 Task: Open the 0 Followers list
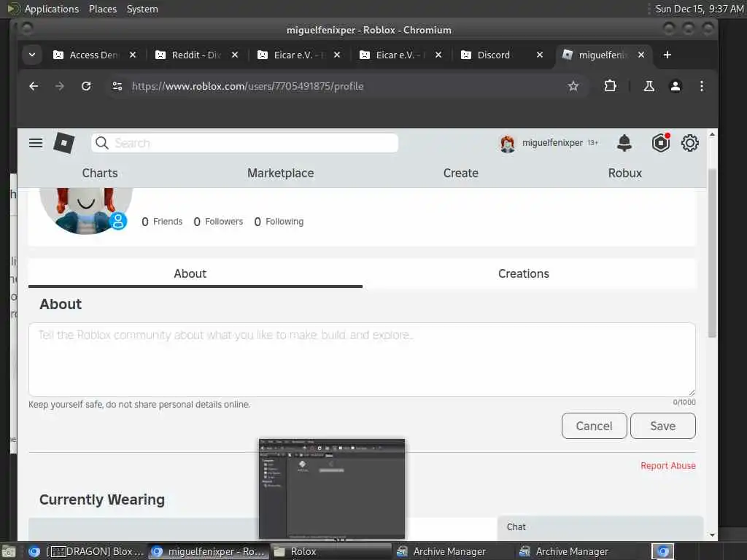218,222
